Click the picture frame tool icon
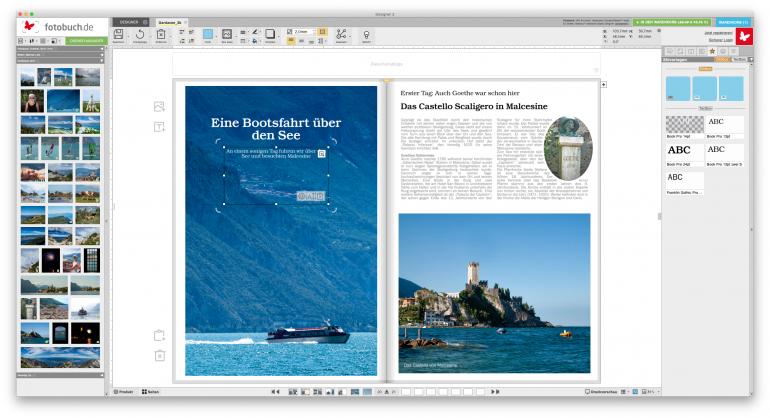Image resolution: width=770 pixels, height=418 pixels. click(x=227, y=34)
